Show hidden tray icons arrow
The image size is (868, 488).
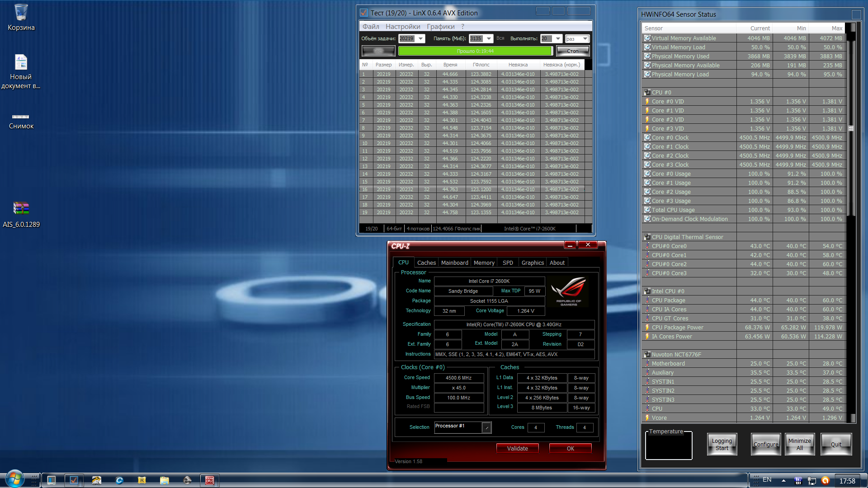tap(783, 480)
